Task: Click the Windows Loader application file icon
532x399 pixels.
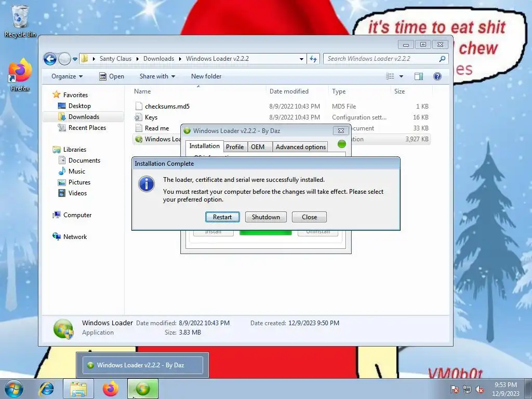Action: [138, 139]
